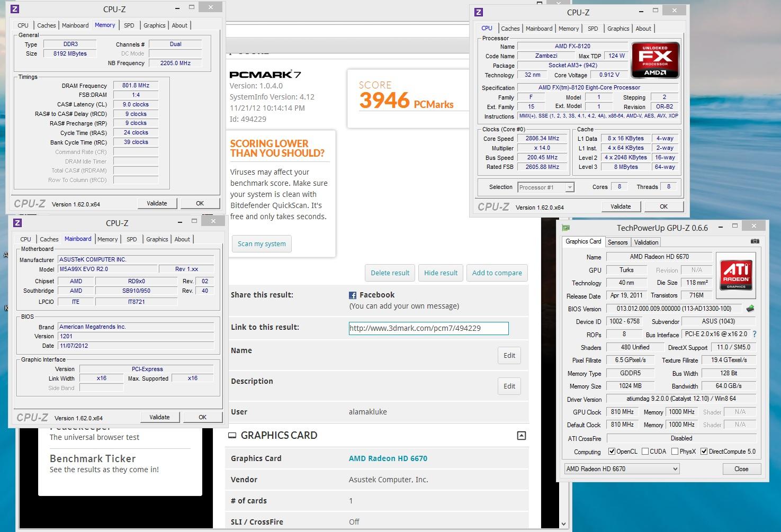Toggle the DirectCompute 5.0 checkbox
The width and height of the screenshot is (781, 532).
(x=704, y=452)
